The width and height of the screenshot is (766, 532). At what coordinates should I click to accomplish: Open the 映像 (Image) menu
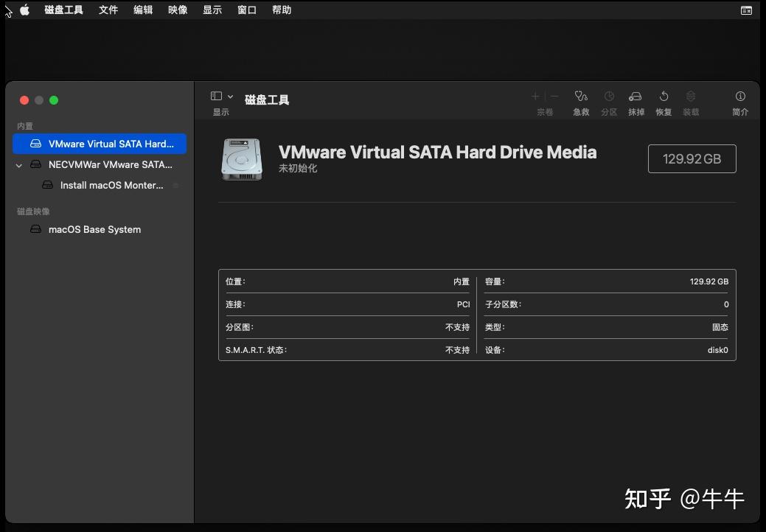pyautogui.click(x=177, y=10)
